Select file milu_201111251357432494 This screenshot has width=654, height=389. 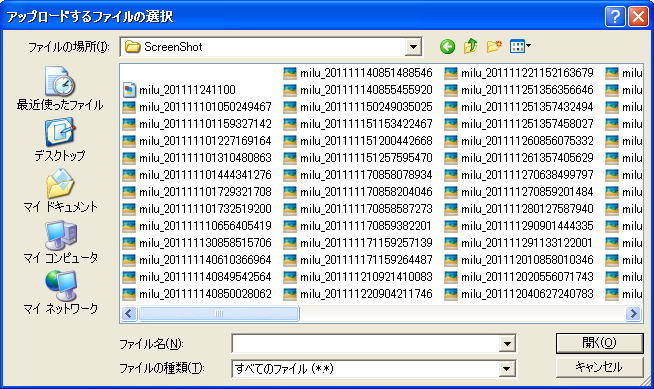[519, 107]
